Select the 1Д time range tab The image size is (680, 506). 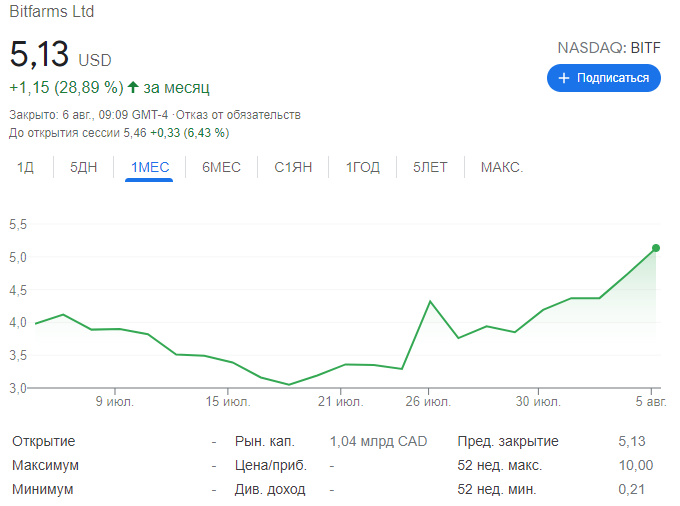pyautogui.click(x=25, y=167)
